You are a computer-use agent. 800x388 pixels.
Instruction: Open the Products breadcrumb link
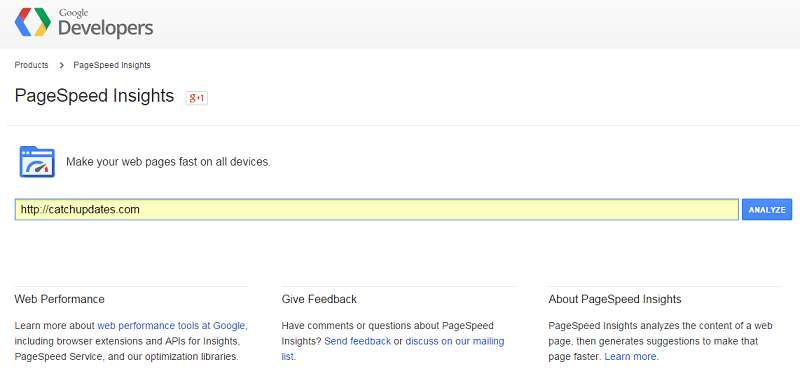coord(32,65)
